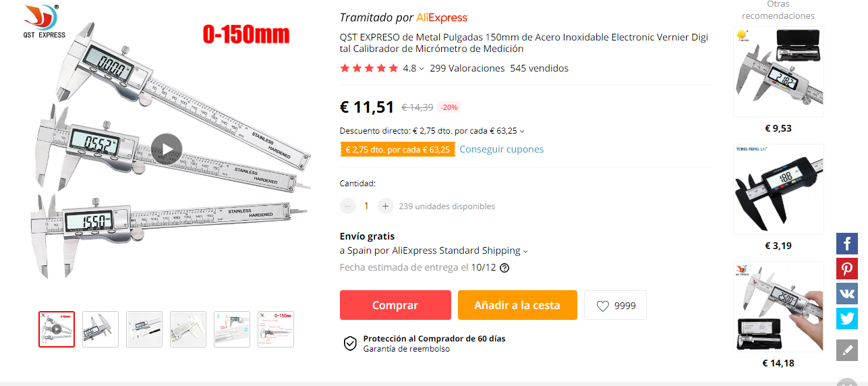Decrease quantity with minus button

click(348, 206)
